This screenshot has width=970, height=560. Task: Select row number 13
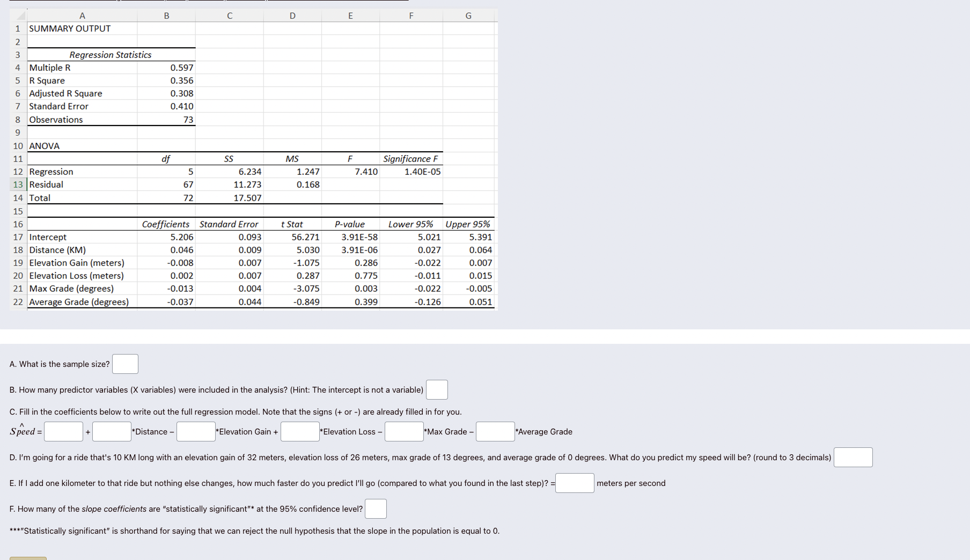coord(18,184)
